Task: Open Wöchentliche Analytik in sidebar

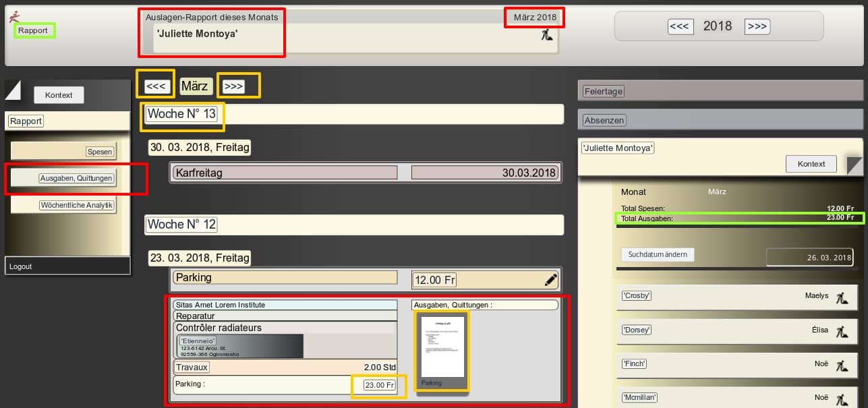Action: pyautogui.click(x=76, y=205)
